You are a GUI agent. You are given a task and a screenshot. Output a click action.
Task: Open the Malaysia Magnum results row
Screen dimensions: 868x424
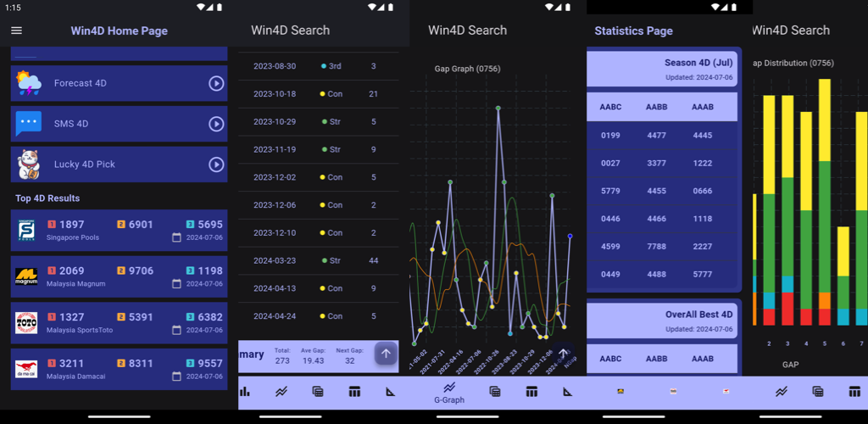pos(119,276)
